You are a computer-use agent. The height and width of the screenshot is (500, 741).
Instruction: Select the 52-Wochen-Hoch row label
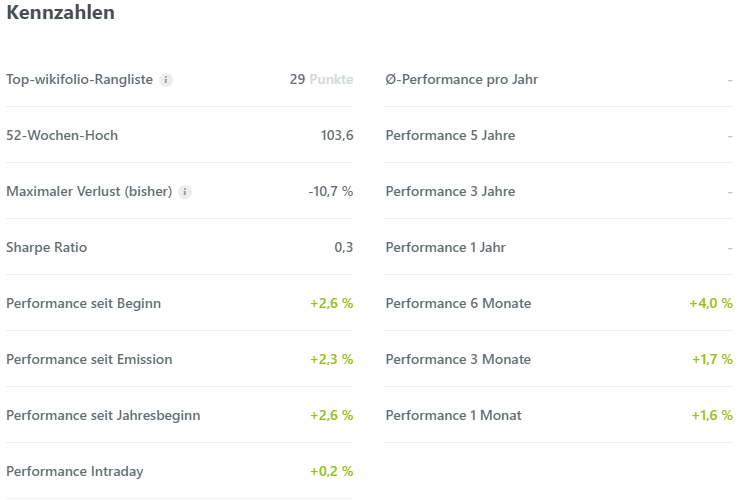click(x=62, y=136)
